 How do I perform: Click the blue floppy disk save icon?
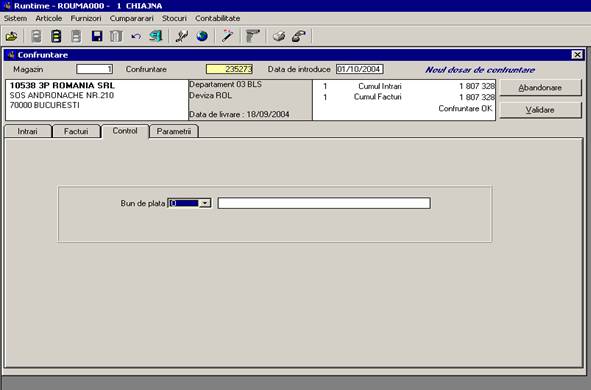pos(97,36)
